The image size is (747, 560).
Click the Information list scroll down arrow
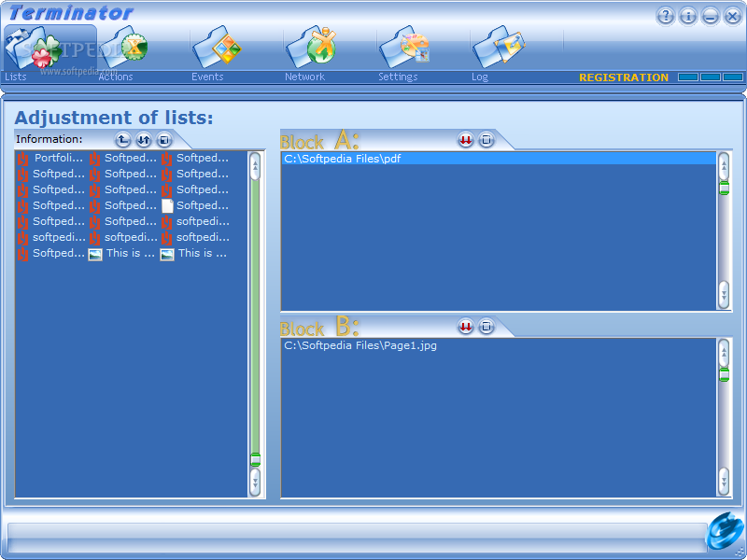pos(255,483)
